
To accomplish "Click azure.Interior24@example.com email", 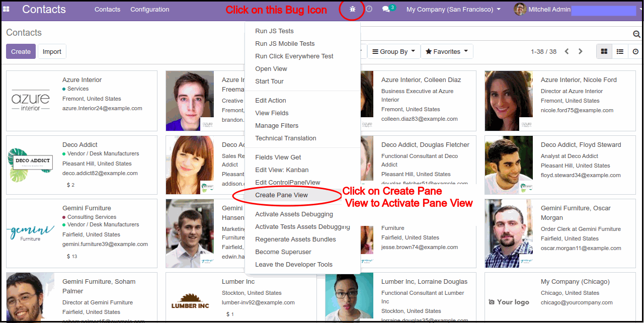I will [x=102, y=108].
